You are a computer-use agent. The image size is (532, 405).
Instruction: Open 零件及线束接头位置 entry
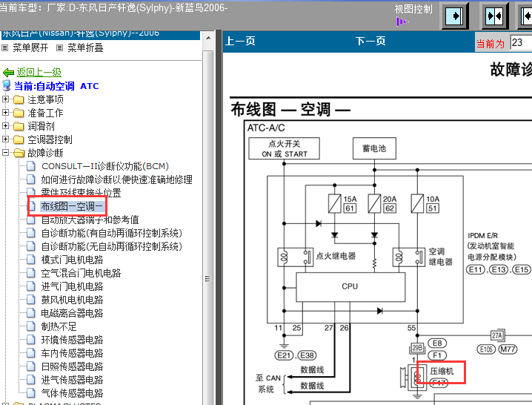81,193
